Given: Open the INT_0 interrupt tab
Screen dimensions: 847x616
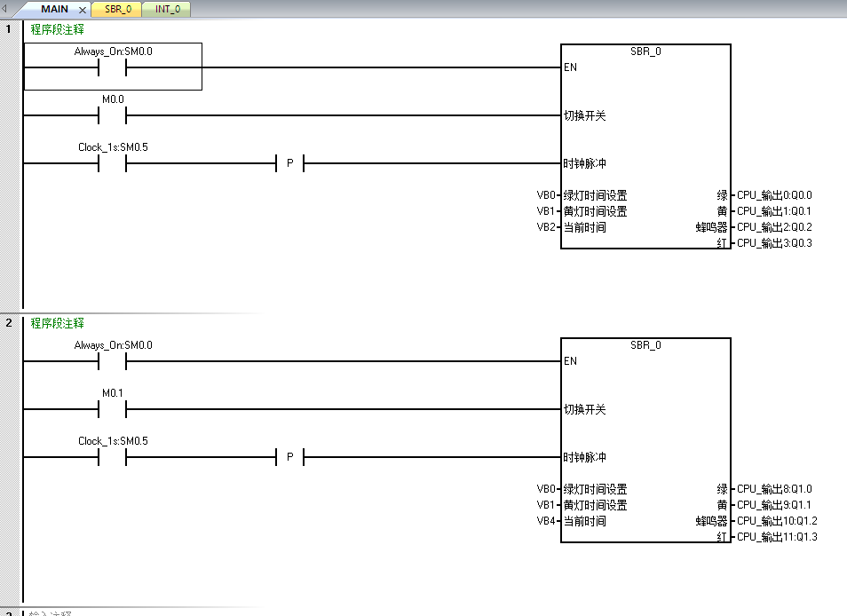Looking at the screenshot, I should [168, 9].
